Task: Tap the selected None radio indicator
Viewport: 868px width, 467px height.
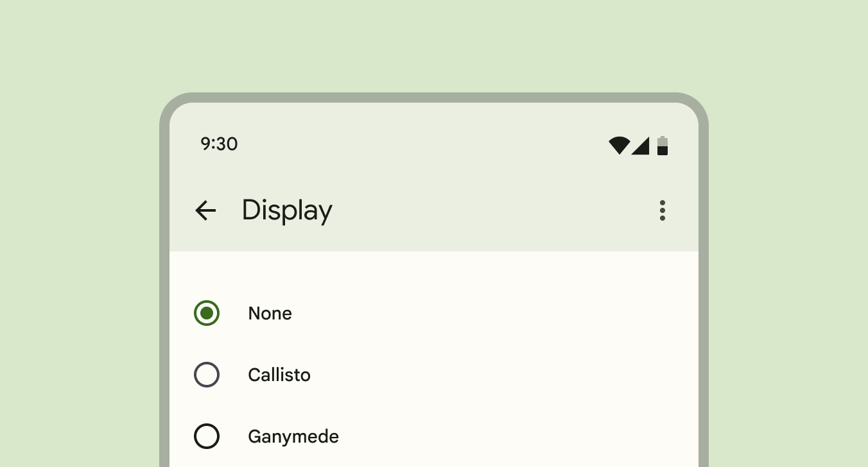Action: click(x=206, y=313)
